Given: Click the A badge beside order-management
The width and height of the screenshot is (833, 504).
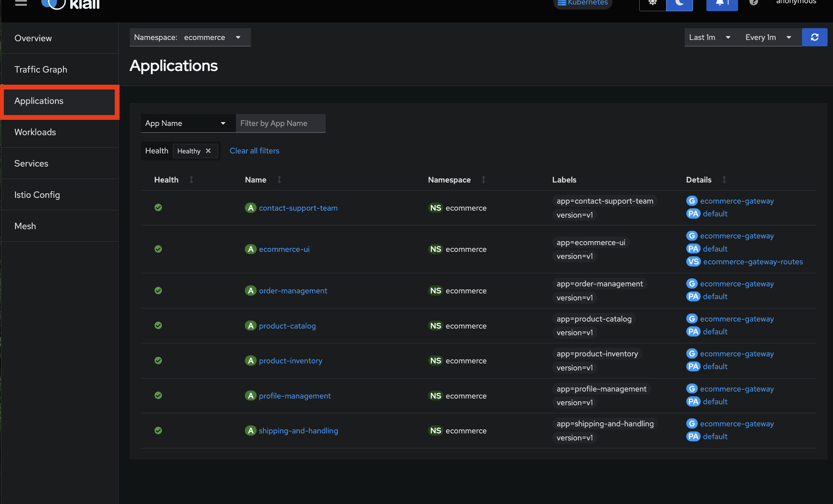Looking at the screenshot, I should [x=251, y=291].
